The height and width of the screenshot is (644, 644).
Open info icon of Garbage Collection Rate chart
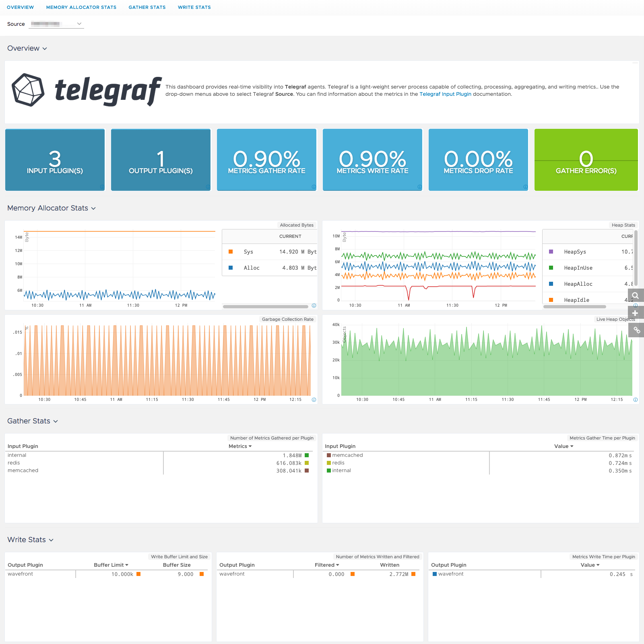point(314,400)
